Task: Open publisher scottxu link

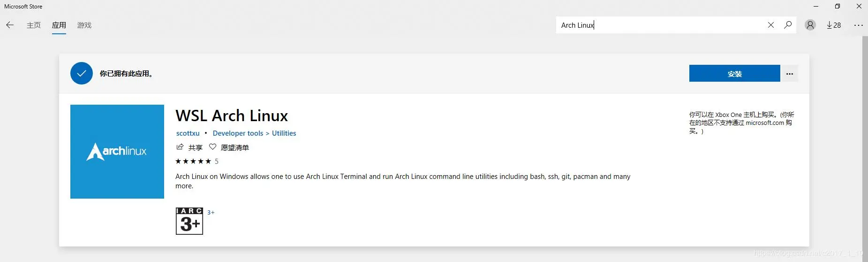Action: click(188, 133)
